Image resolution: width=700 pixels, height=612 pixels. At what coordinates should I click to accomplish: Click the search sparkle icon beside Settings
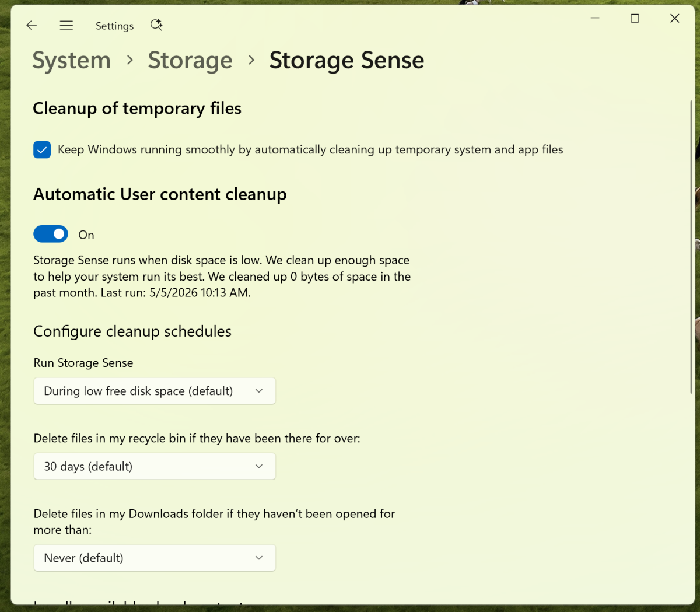coord(156,25)
